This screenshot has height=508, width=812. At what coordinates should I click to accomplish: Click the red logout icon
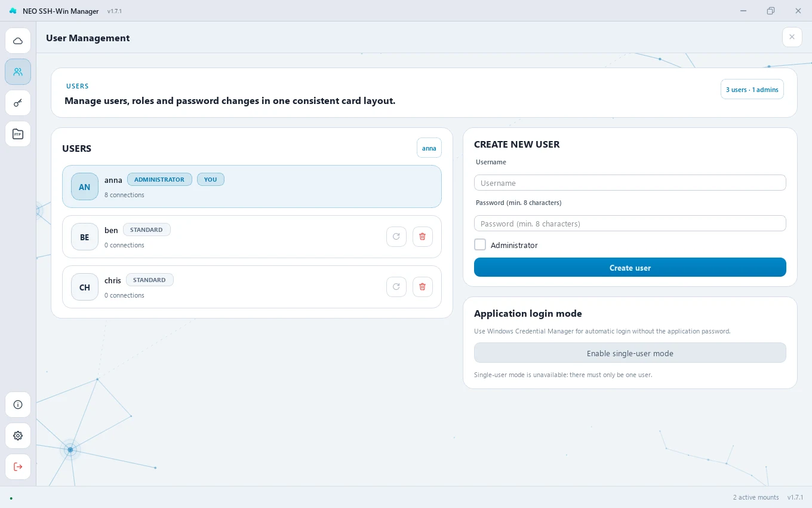(18, 467)
